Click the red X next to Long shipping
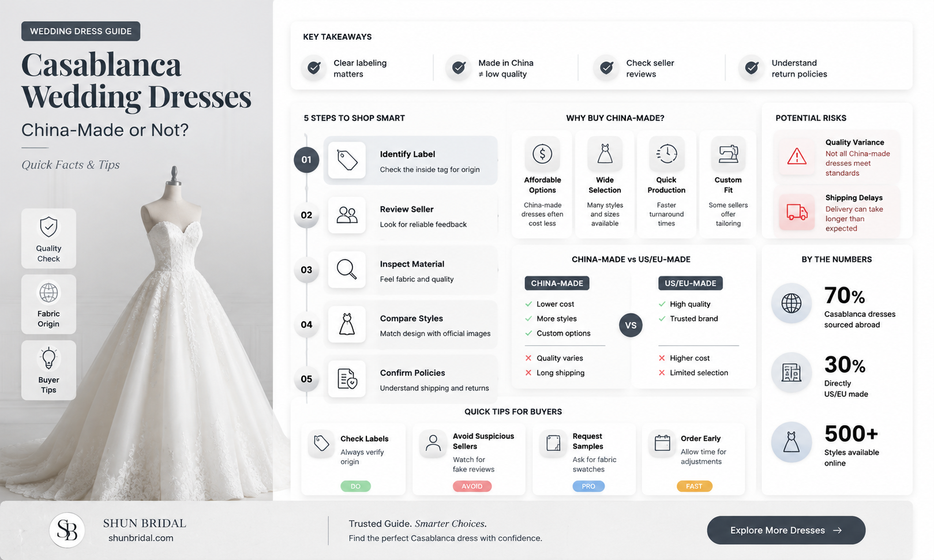Screen dimensions: 934x560 (528, 373)
